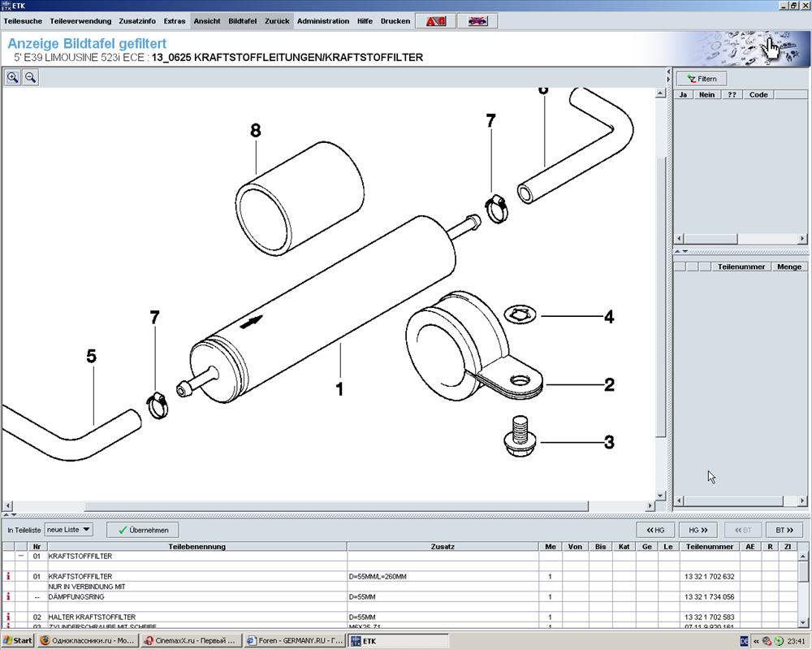Open the neue Liste dropdown

69,529
